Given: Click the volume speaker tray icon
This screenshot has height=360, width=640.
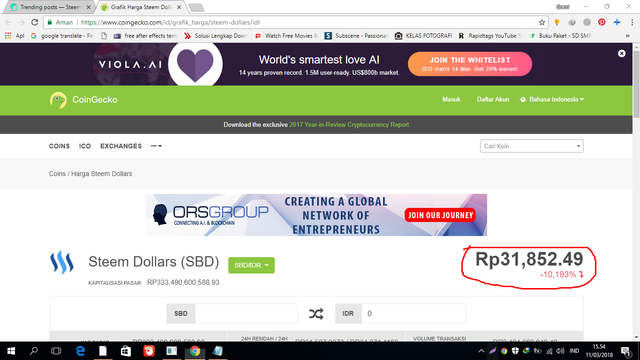Looking at the screenshot, I should coord(560,351).
